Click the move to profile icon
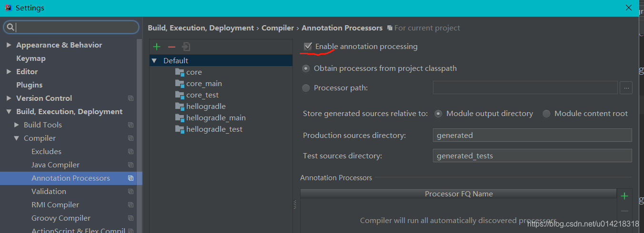The width and height of the screenshot is (644, 233). [x=186, y=47]
